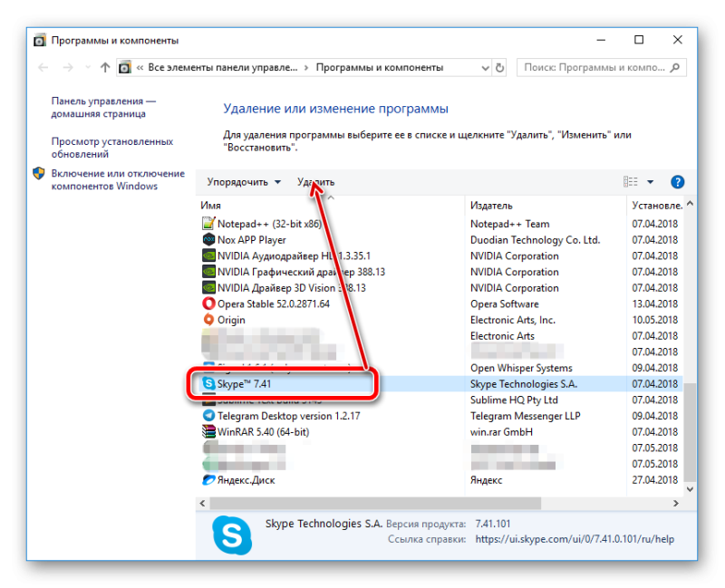Click the Skype 7.41 list icon

(208, 383)
